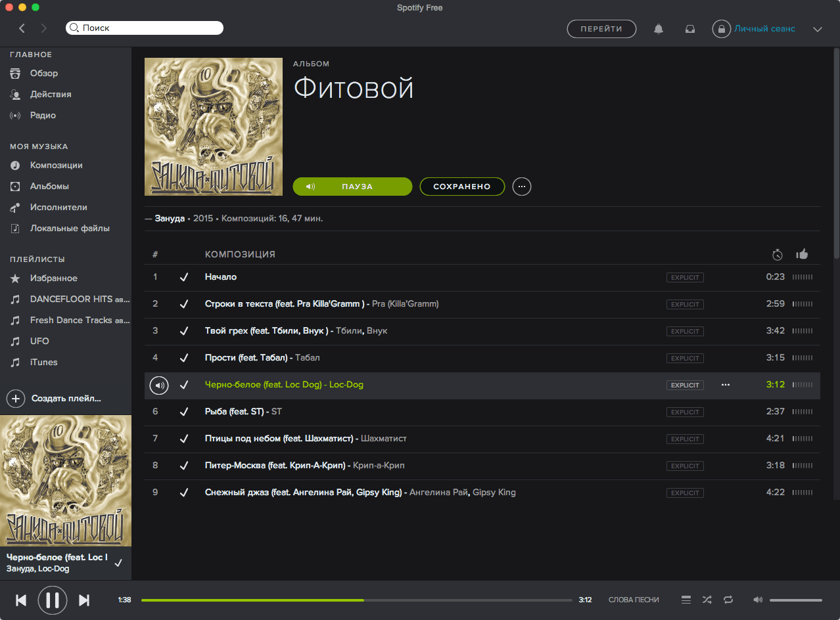Click Личный сеанс label
Viewport: 840px width, 620px height.
pos(764,29)
